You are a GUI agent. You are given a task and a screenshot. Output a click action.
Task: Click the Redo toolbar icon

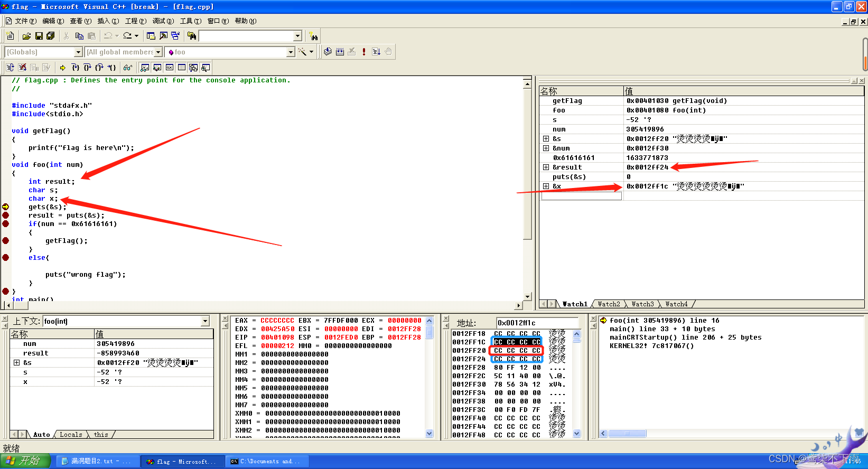(127, 36)
